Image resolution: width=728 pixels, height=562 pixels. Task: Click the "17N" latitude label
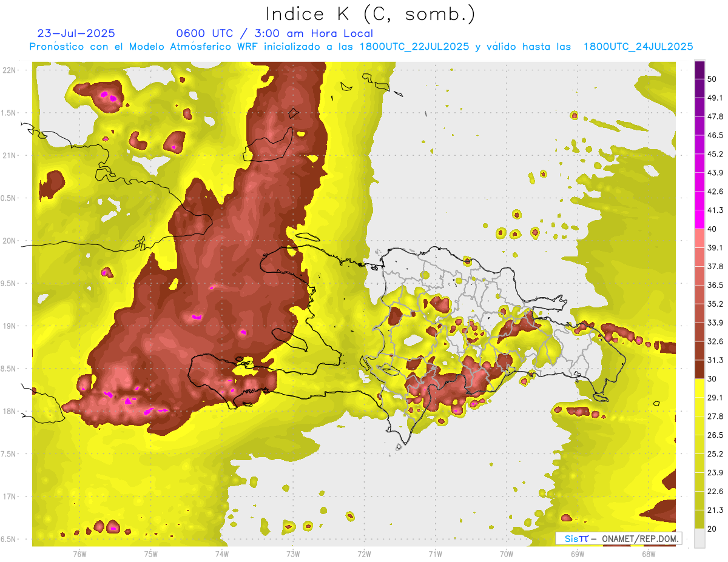(x=10, y=497)
